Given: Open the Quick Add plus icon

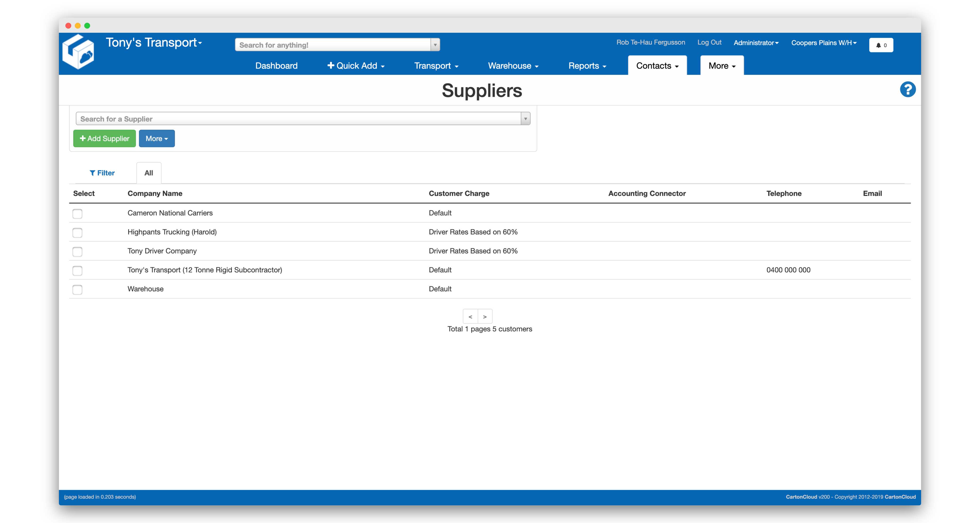Looking at the screenshot, I should pos(331,65).
